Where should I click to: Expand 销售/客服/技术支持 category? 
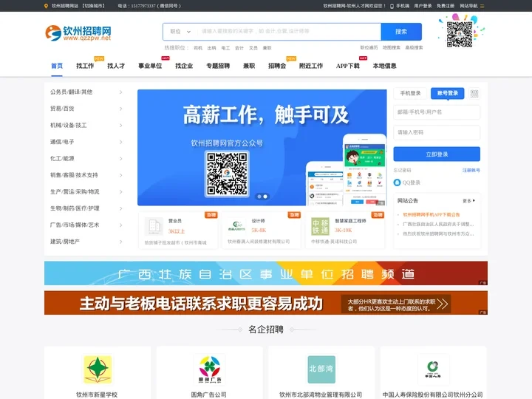pos(120,175)
